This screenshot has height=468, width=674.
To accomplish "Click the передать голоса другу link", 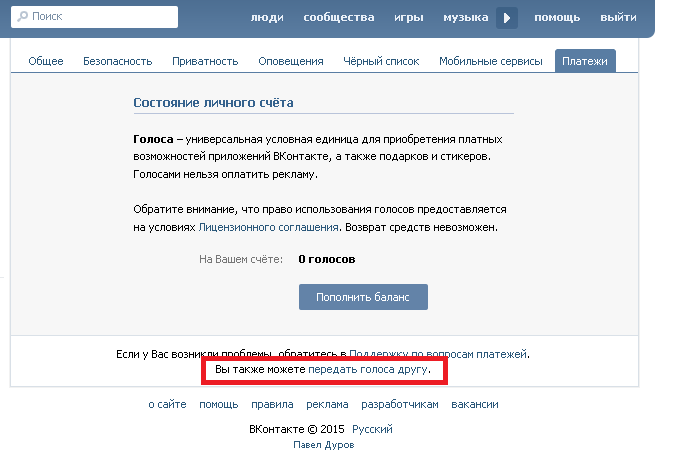I will click(x=368, y=370).
